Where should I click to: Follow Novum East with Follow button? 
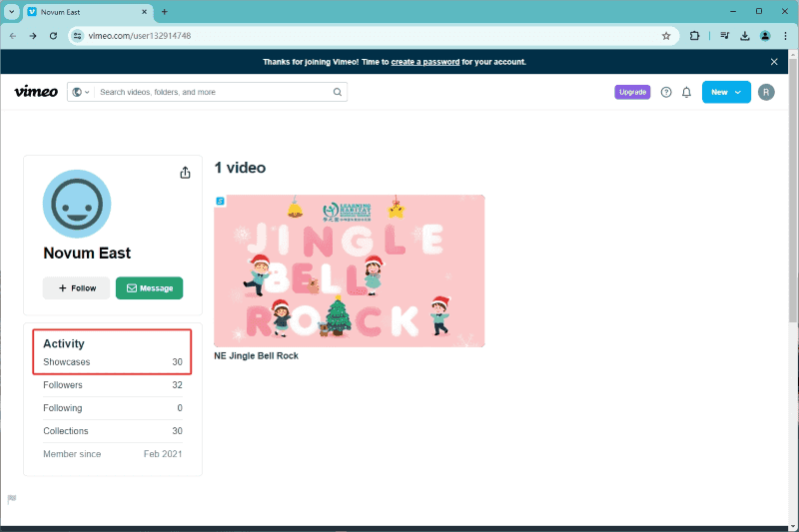(x=77, y=288)
